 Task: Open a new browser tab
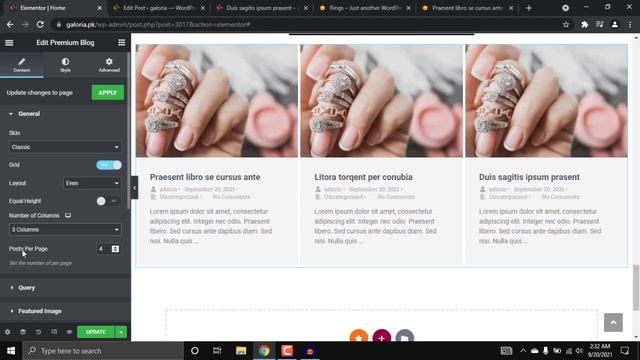(529, 8)
